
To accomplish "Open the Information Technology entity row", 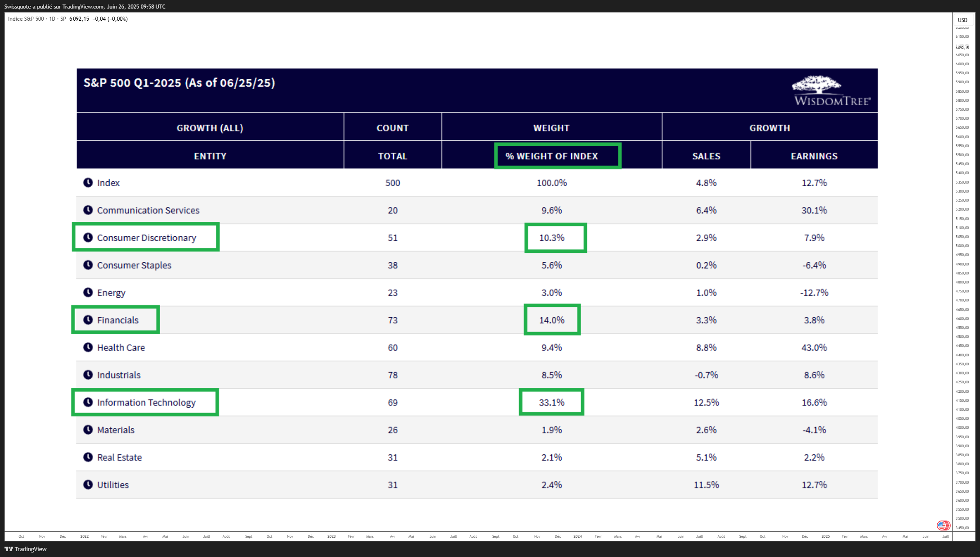I will tap(477, 402).
